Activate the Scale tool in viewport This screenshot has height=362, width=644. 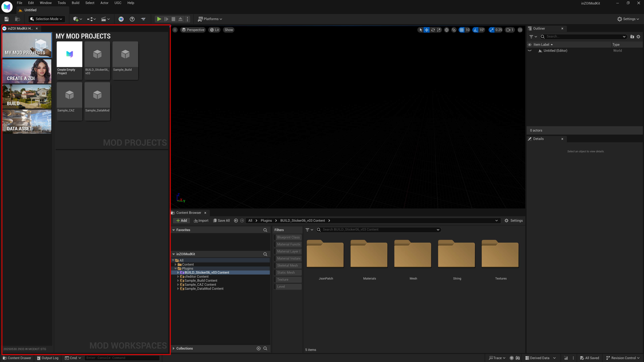tap(439, 30)
